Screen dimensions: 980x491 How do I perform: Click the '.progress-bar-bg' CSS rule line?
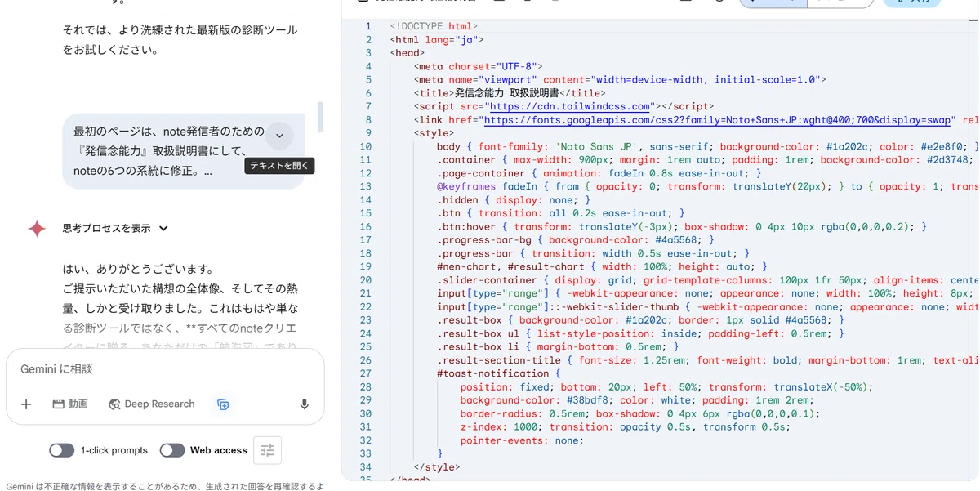point(576,240)
